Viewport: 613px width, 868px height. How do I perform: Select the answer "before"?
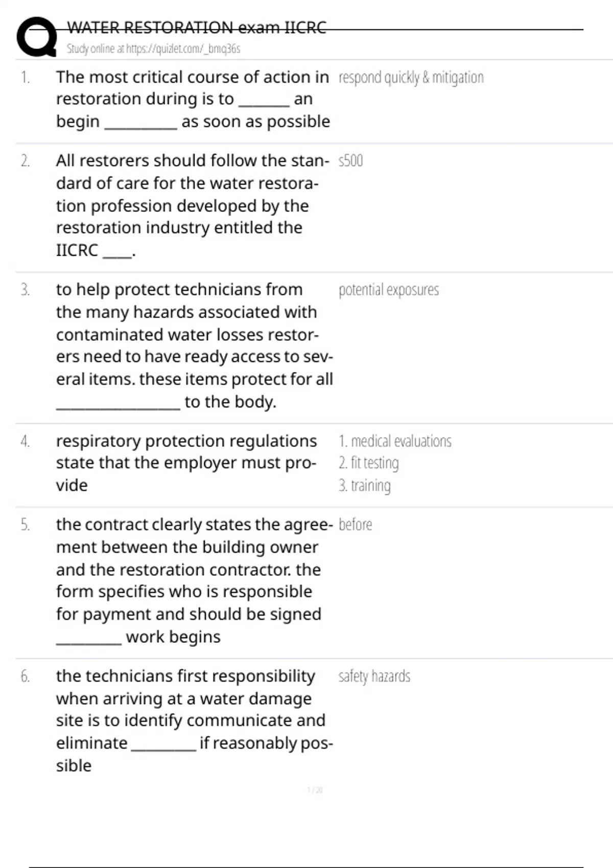pyautogui.click(x=355, y=525)
